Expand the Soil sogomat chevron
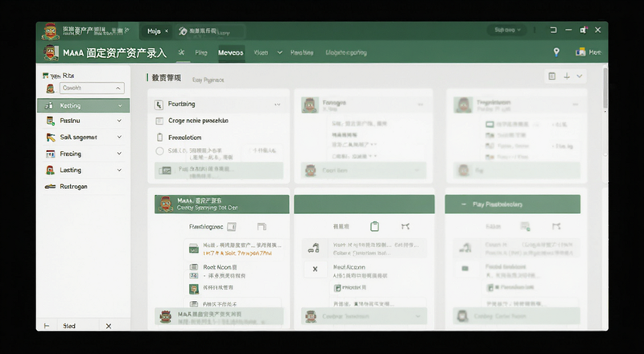This screenshot has height=354, width=644. (119, 137)
